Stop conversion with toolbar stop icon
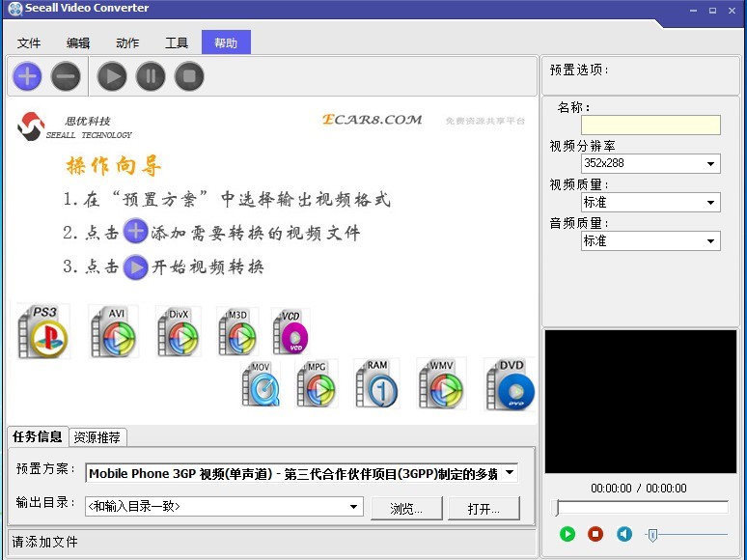The image size is (747, 560). 189,75
